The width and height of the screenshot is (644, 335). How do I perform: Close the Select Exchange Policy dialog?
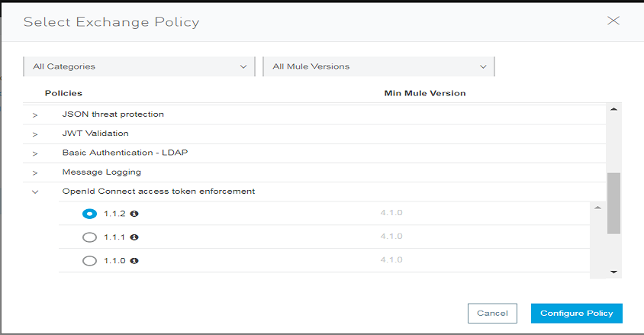click(x=613, y=21)
